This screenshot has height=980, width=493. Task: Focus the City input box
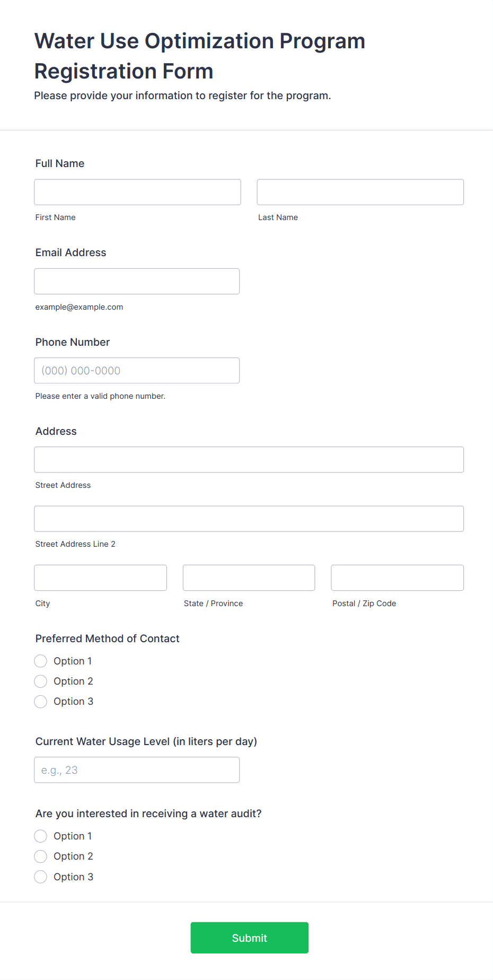coord(100,577)
